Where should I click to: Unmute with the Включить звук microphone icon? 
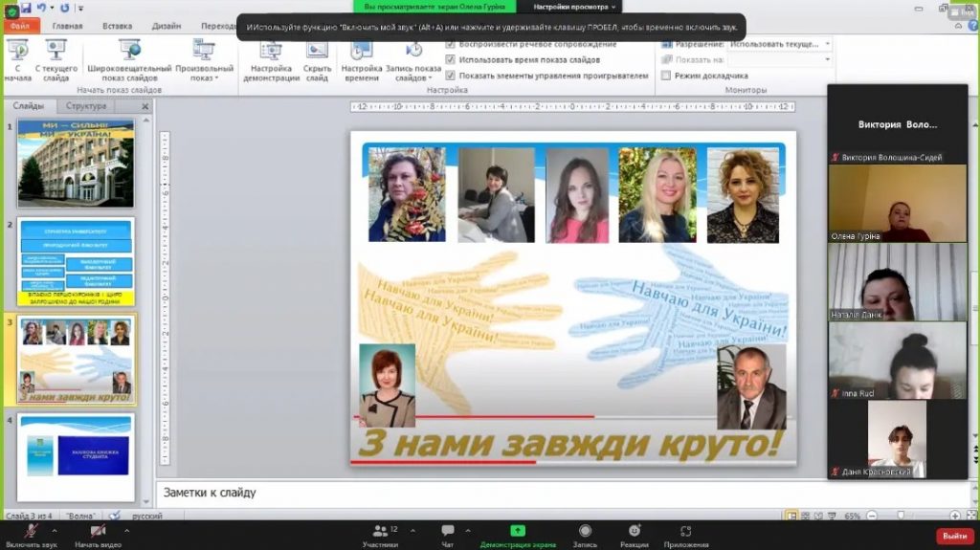click(32, 531)
